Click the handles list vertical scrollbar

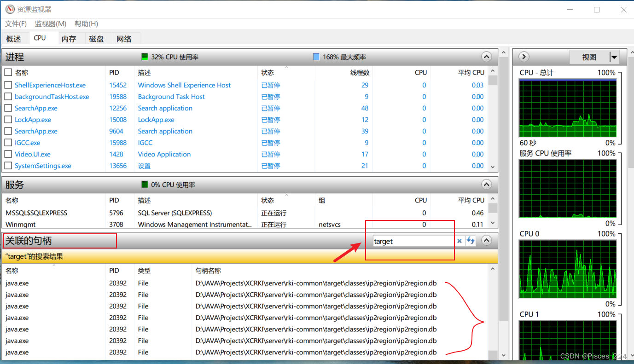[x=493, y=313]
